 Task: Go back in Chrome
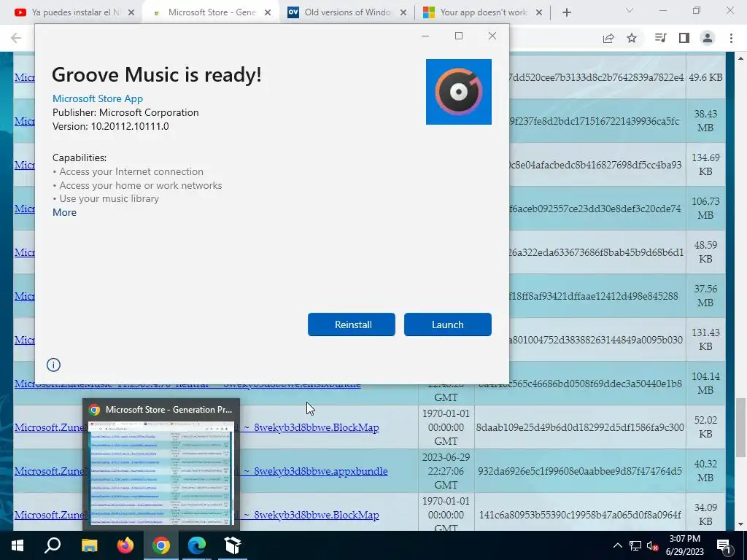click(16, 38)
